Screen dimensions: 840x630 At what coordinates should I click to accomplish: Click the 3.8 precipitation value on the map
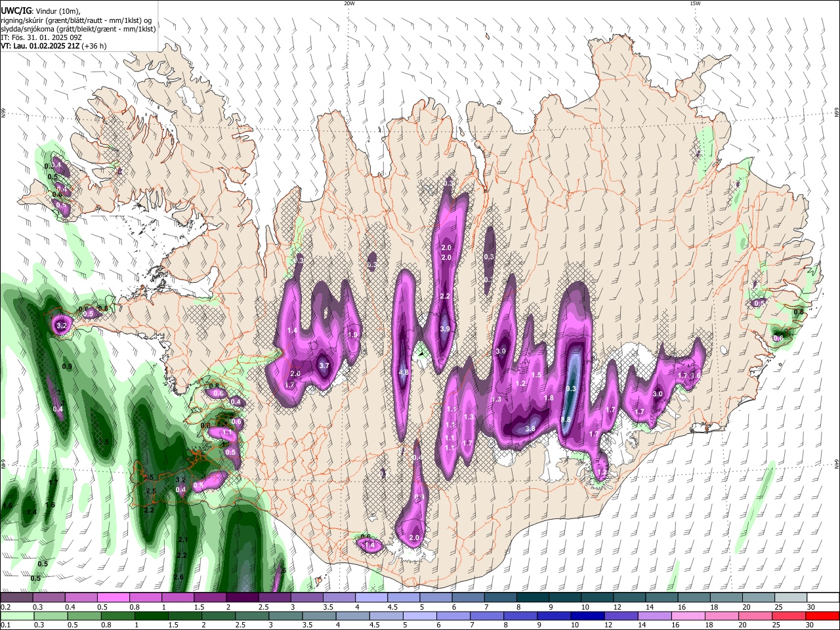click(530, 429)
